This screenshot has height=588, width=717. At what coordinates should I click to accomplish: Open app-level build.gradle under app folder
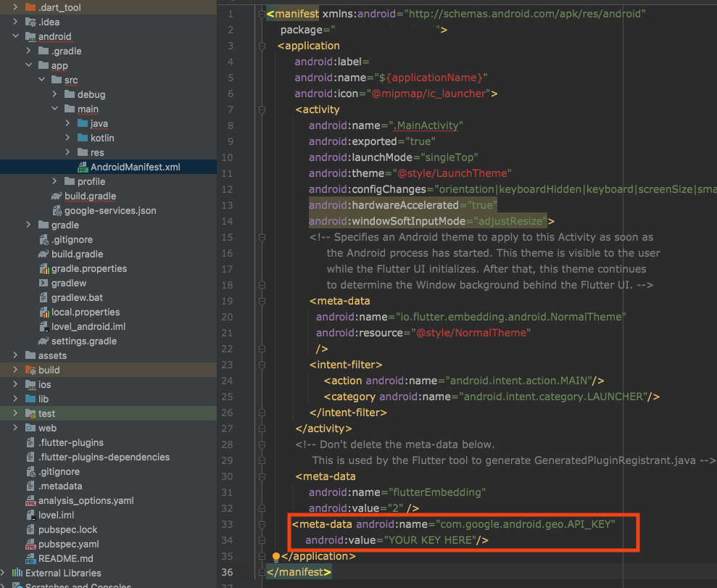click(90, 196)
